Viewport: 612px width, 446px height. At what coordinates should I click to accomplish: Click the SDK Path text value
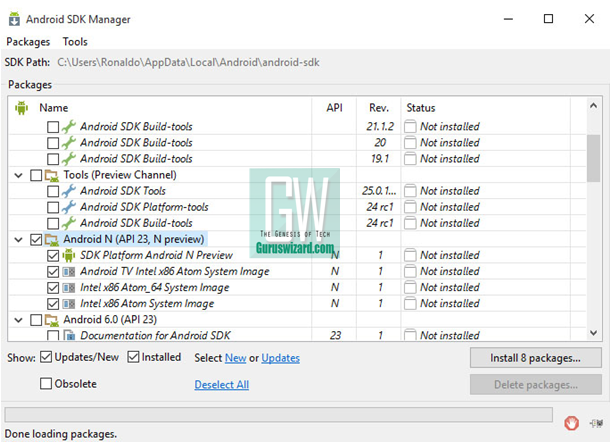tap(189, 62)
